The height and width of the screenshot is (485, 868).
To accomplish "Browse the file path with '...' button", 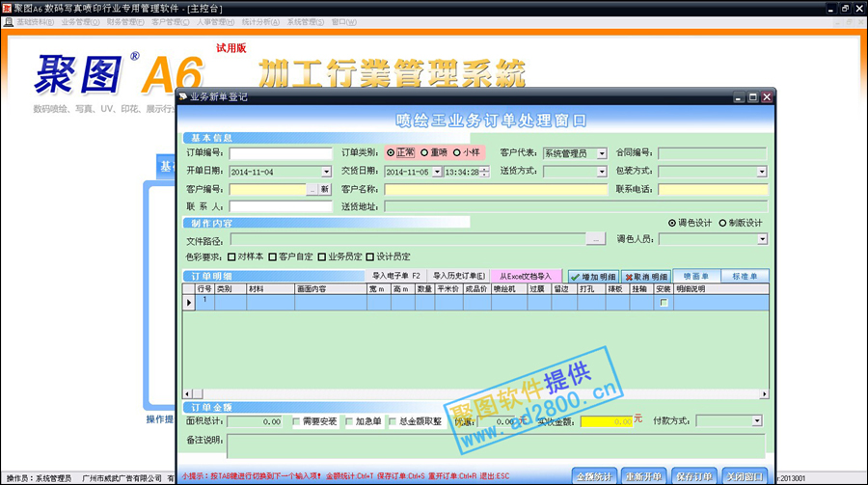I will point(596,239).
